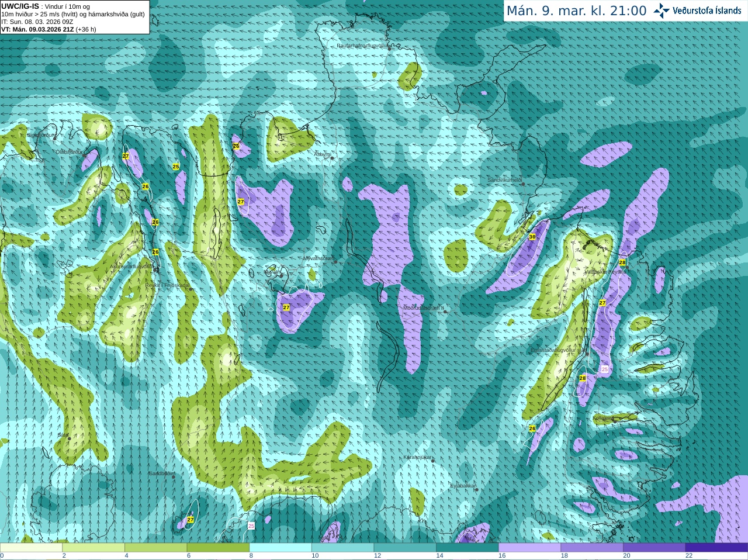
Task: Select the Möðrudalsöræfi II station label
Action: click(424, 308)
